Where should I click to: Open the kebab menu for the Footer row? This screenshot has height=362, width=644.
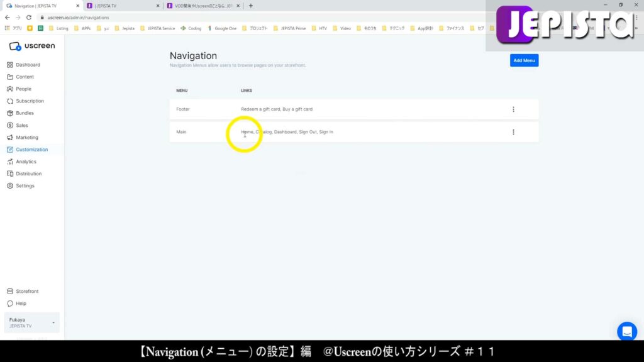[x=513, y=109]
